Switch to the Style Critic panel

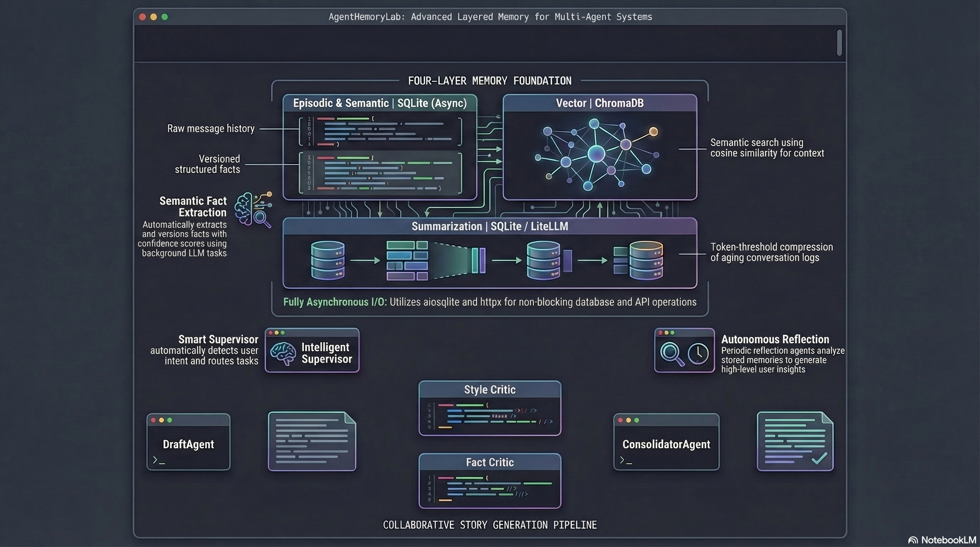tap(490, 389)
